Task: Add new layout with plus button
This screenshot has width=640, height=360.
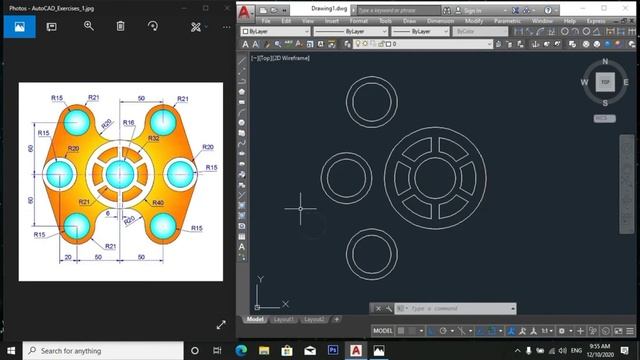Action: 337,320
